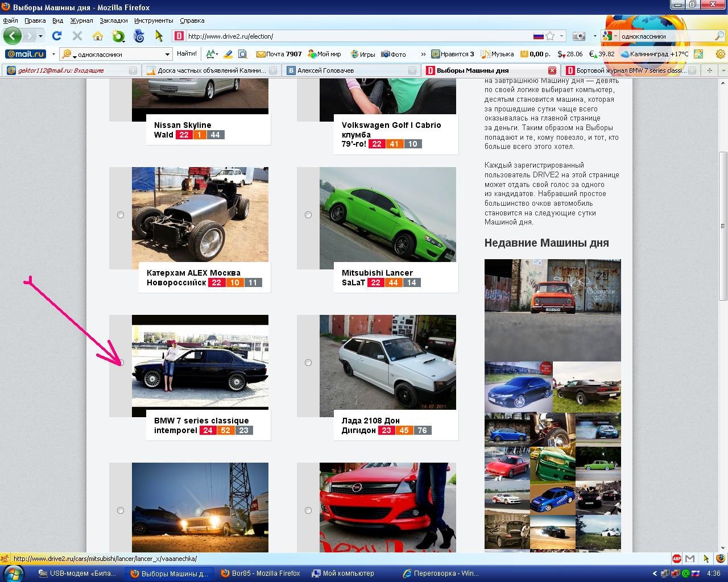
Task: Expand hidden Mail.ru toolbar items chevron »
Action: coord(423,54)
